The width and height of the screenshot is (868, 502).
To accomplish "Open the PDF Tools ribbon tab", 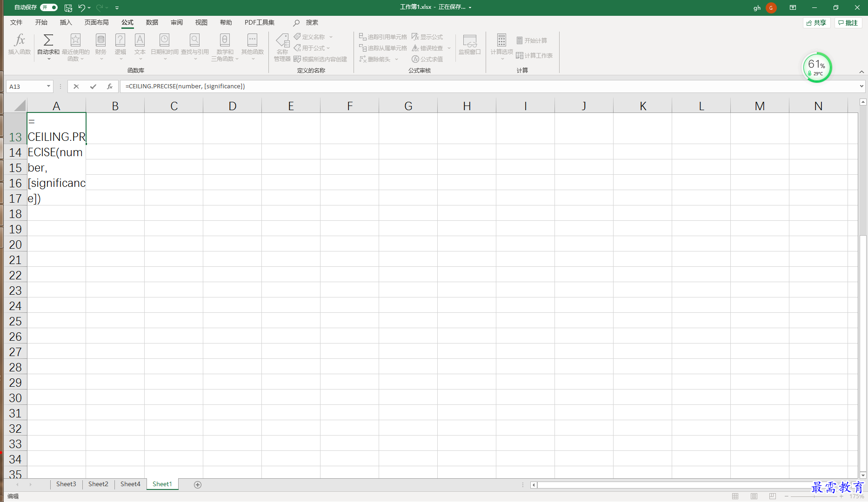I will point(260,22).
